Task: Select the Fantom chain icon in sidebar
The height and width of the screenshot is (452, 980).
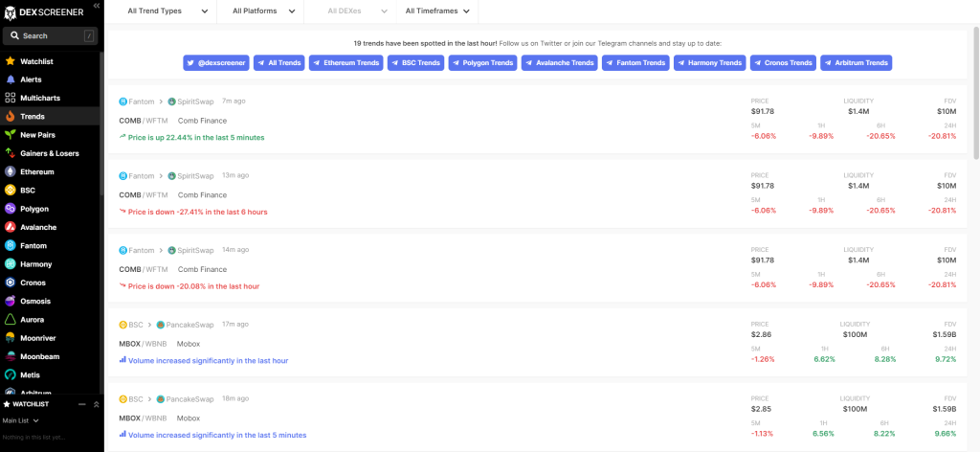Action: coord(10,246)
